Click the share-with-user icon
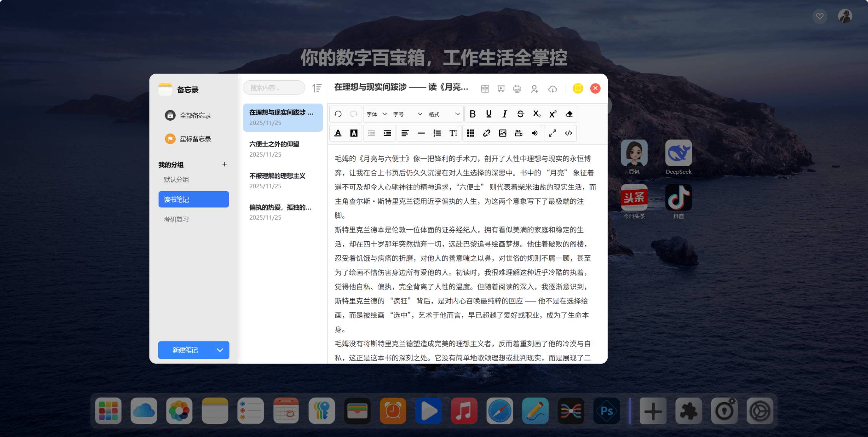Viewport: 868px width, 437px height. pyautogui.click(x=534, y=89)
